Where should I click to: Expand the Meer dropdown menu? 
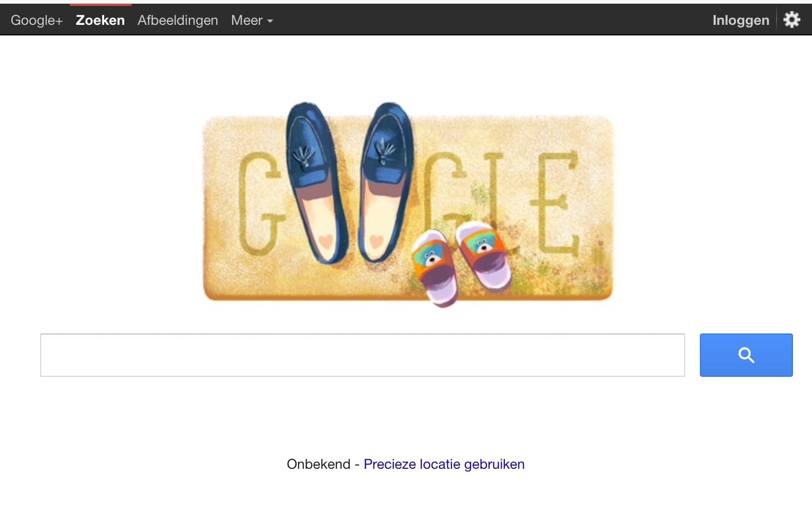click(x=252, y=20)
